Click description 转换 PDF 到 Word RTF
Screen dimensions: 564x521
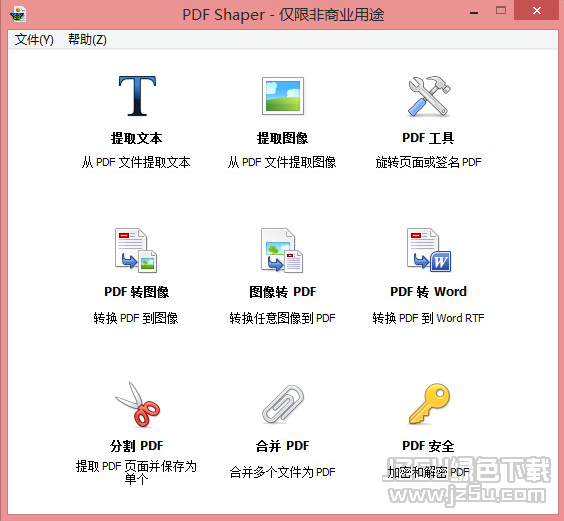tap(428, 318)
